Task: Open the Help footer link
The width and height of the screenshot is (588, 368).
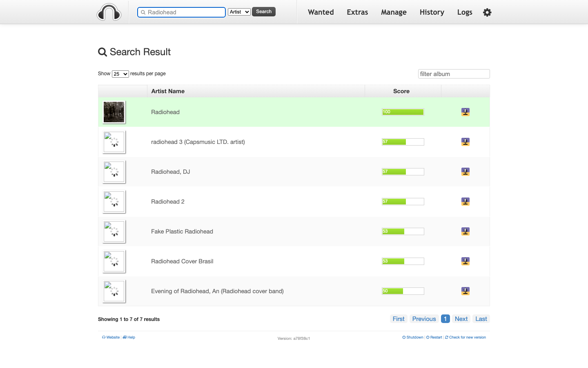Action: coord(129,337)
